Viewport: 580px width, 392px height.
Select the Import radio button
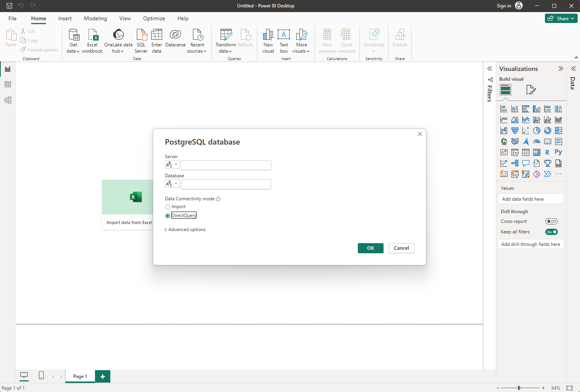(x=168, y=207)
